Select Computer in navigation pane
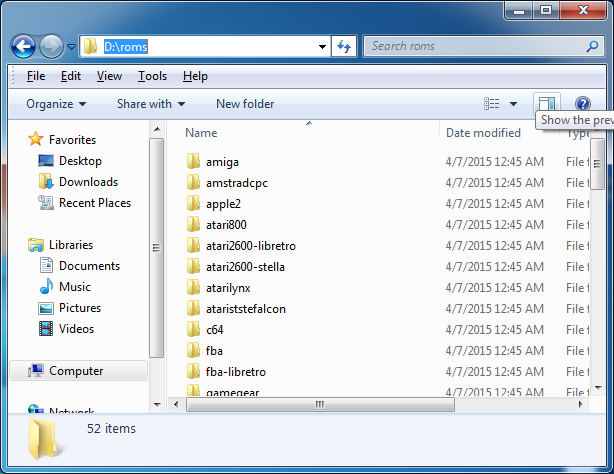 [76, 371]
